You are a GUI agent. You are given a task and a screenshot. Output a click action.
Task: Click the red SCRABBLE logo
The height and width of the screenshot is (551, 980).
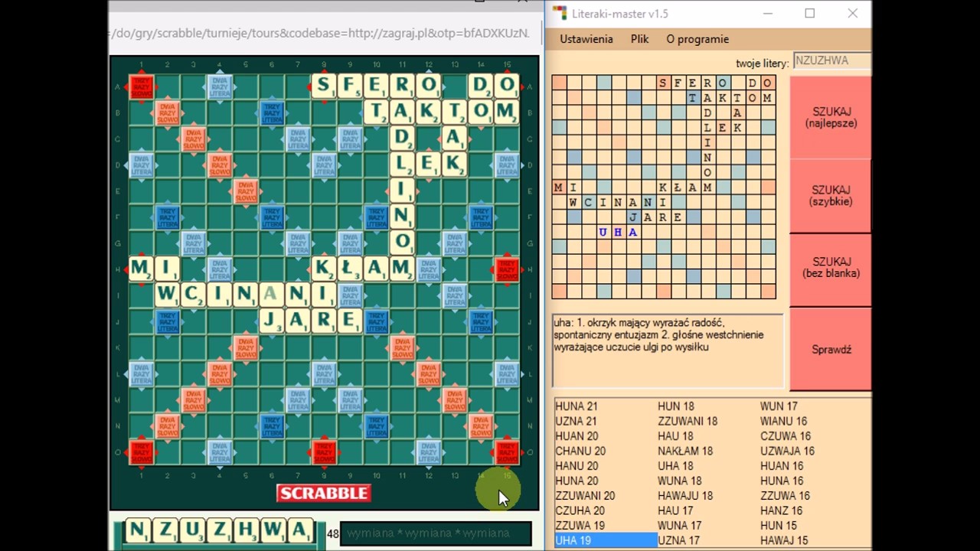click(x=324, y=494)
